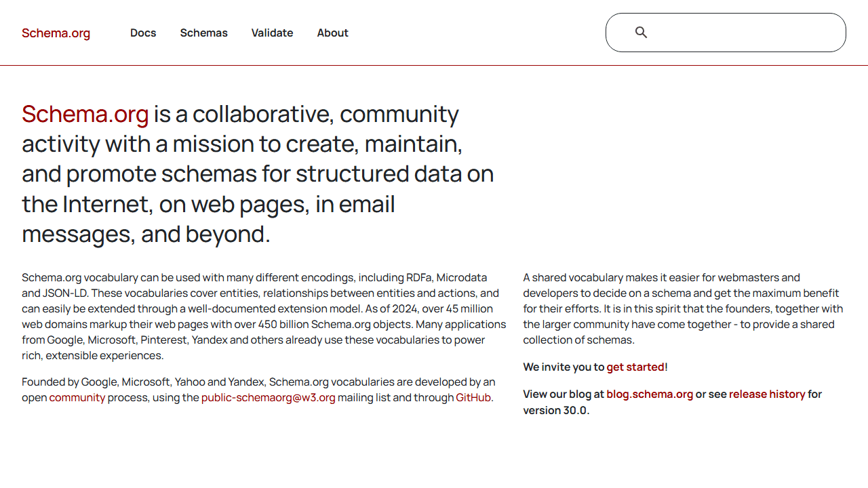Click the text 'collection of schemas.'
Image resolution: width=868 pixels, height=488 pixels.
pyautogui.click(x=578, y=340)
